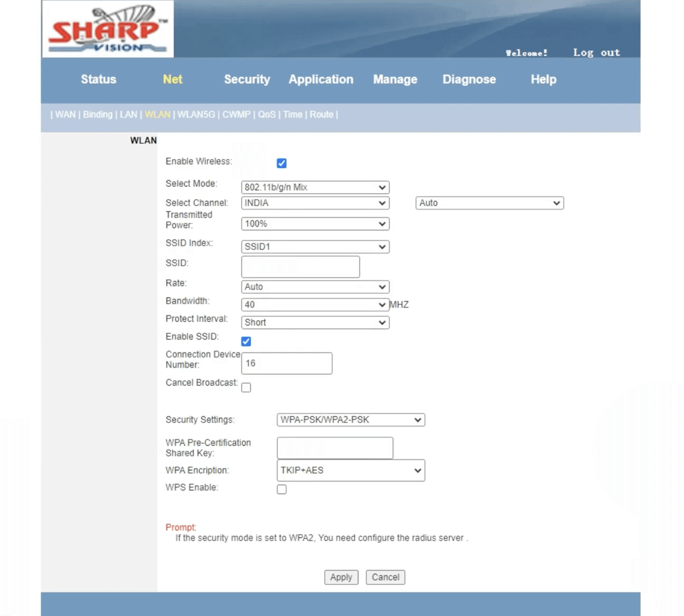Switch to the WLAN5G sub-tab
684x616 pixels.
tap(196, 114)
